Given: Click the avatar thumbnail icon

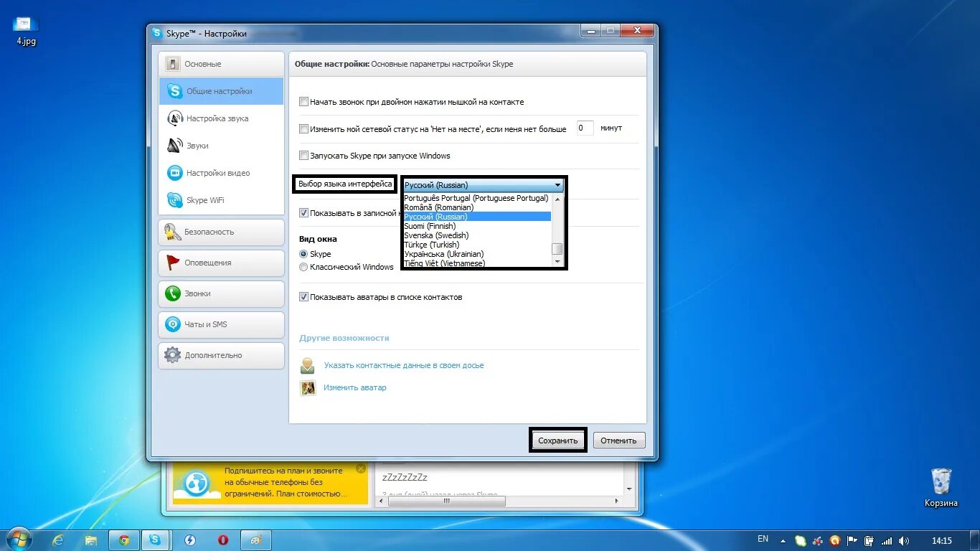Looking at the screenshot, I should pyautogui.click(x=308, y=388).
